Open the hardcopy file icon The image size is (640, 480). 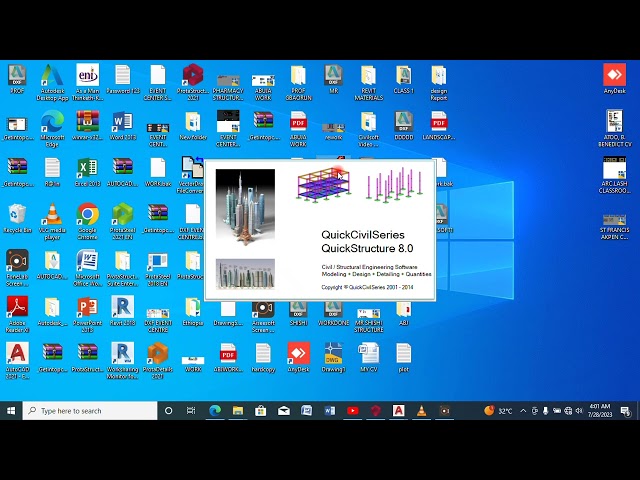(263, 358)
